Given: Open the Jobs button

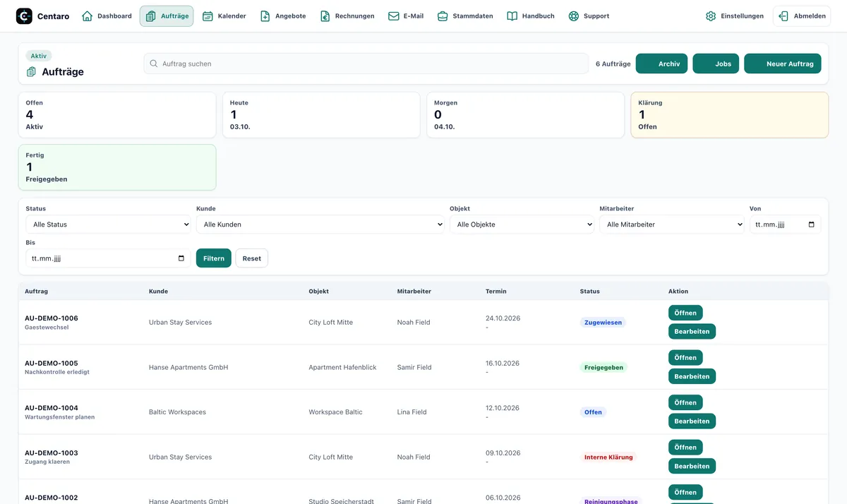Looking at the screenshot, I should pos(716,64).
